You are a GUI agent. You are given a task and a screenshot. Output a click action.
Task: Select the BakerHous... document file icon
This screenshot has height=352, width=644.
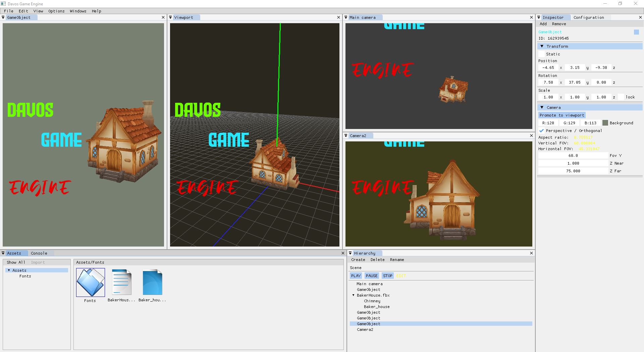121,282
